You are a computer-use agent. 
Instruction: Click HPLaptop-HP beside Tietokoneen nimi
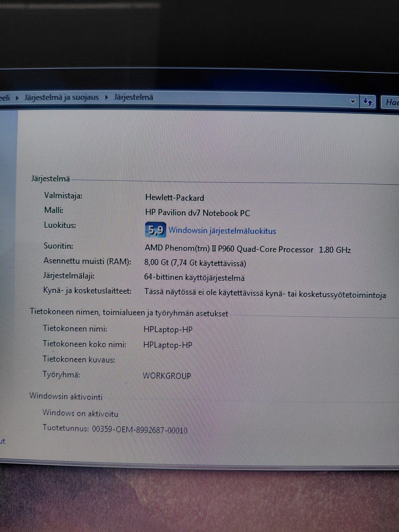[x=168, y=330]
